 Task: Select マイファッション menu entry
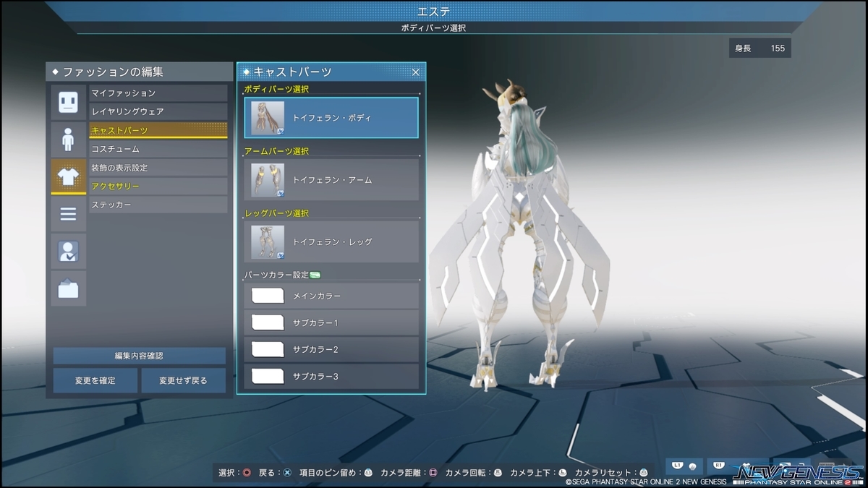[158, 93]
